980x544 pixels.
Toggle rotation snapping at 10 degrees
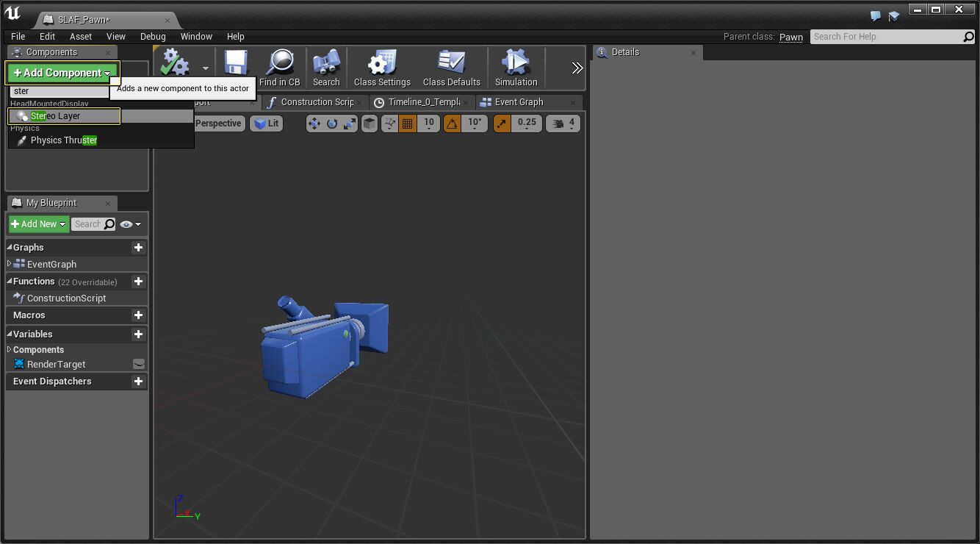[455, 123]
